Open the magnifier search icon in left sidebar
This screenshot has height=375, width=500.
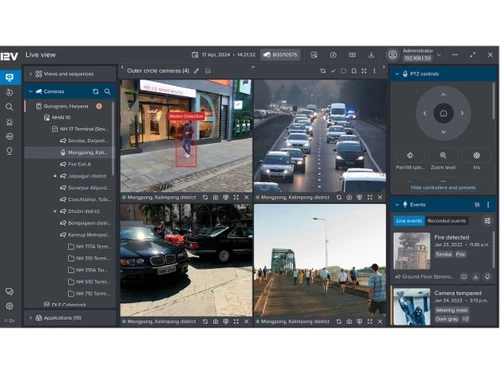9,107
